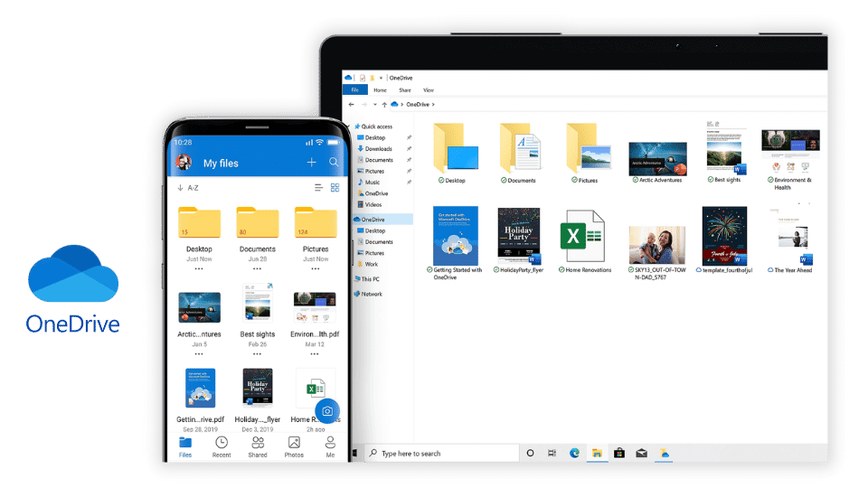Open more options under phone Pictures folder
The width and height of the screenshot is (868, 488).
(315, 269)
